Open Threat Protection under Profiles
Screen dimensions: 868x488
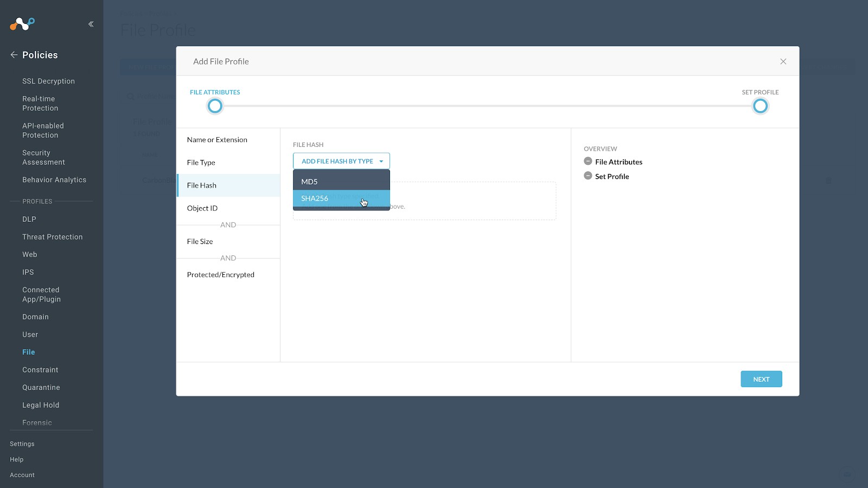click(52, 236)
